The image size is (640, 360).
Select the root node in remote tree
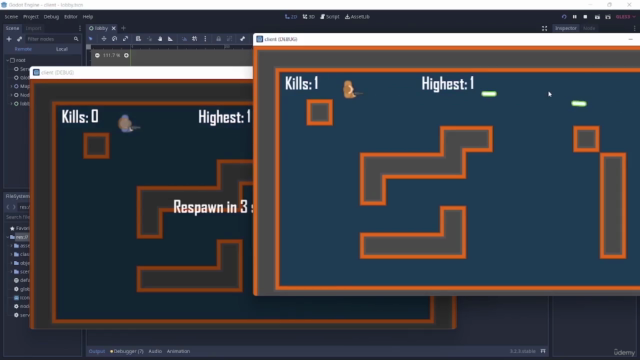point(20,60)
